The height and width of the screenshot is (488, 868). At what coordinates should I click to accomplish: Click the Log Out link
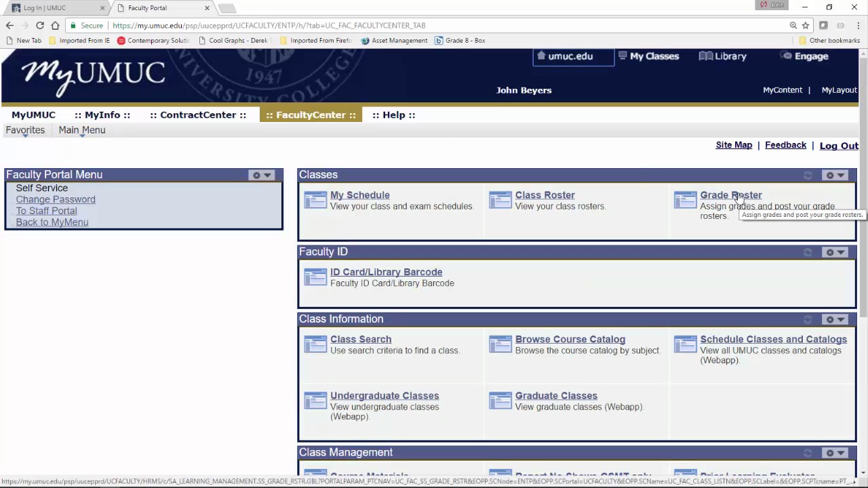[839, 146]
